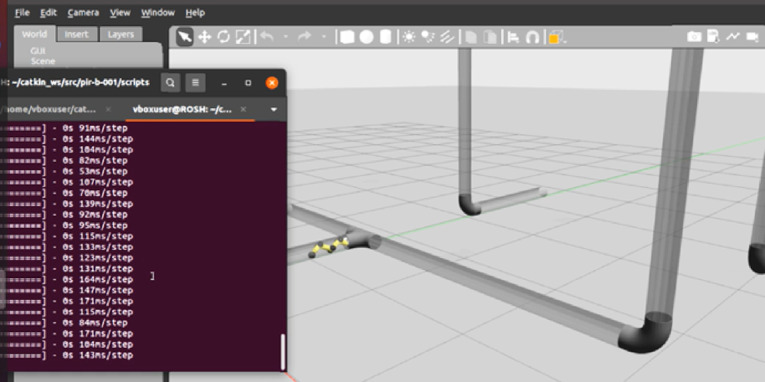Screen dimensions: 765x382
Task: Close the /home/vboxuser terminal tab
Action: pos(108,109)
